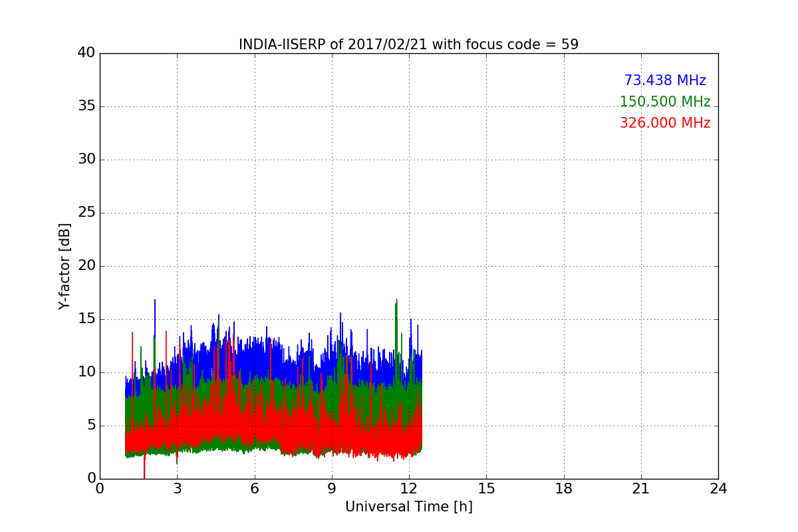Click y-axis tick label '40'

(86, 53)
